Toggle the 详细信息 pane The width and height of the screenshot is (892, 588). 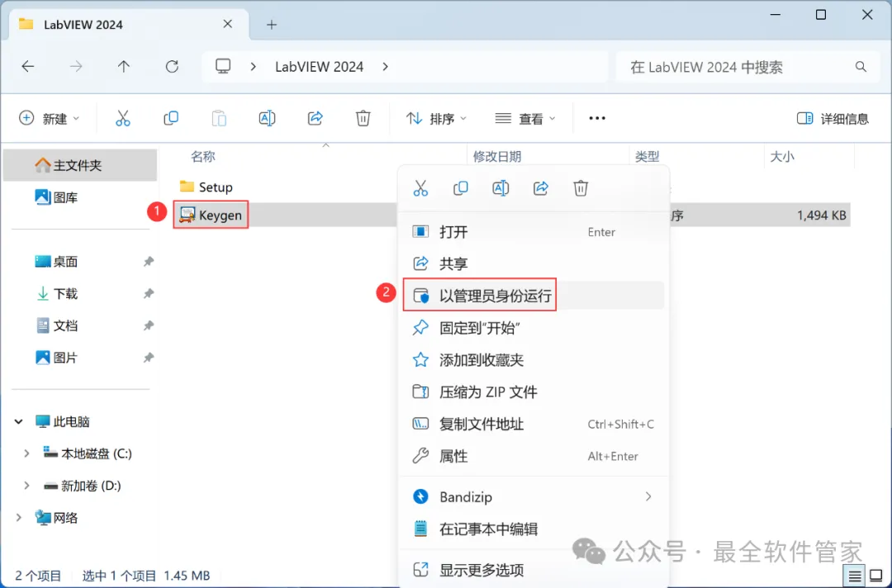pyautogui.click(x=833, y=118)
